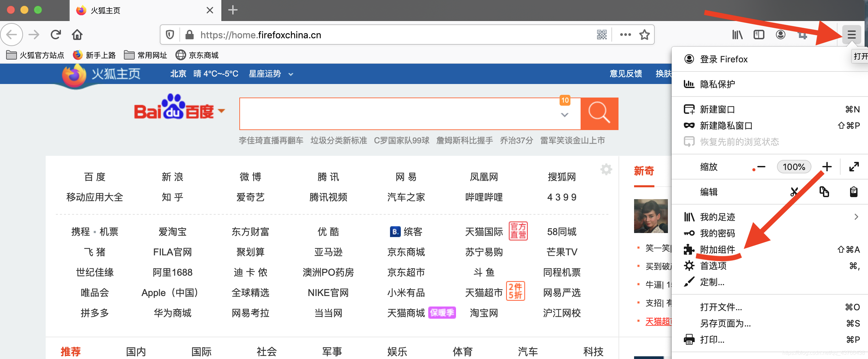This screenshot has width=868, height=359.
Task: Click the copy icon in edit row
Action: coord(824,192)
